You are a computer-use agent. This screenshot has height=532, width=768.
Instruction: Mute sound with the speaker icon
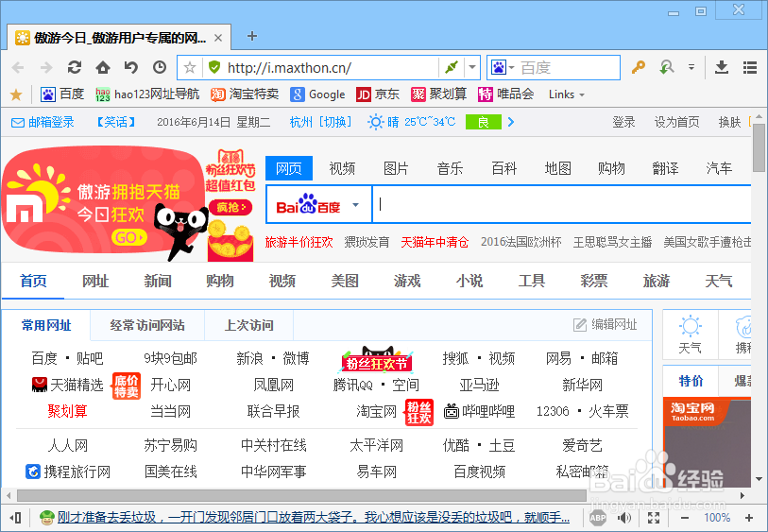(x=624, y=518)
